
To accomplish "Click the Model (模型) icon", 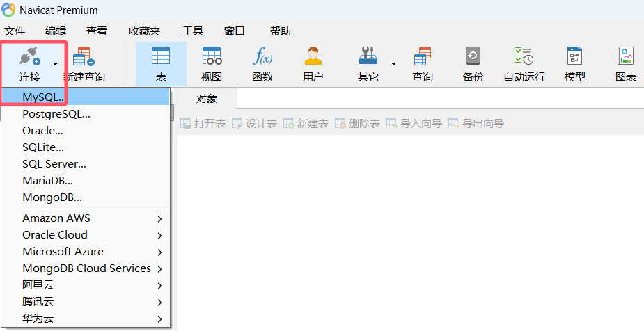I will click(x=574, y=56).
